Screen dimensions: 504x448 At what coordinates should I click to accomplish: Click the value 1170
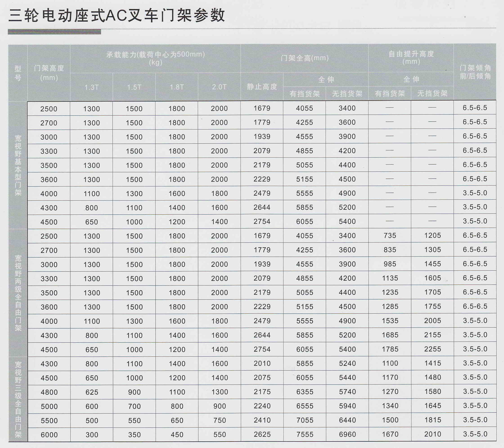390,377
